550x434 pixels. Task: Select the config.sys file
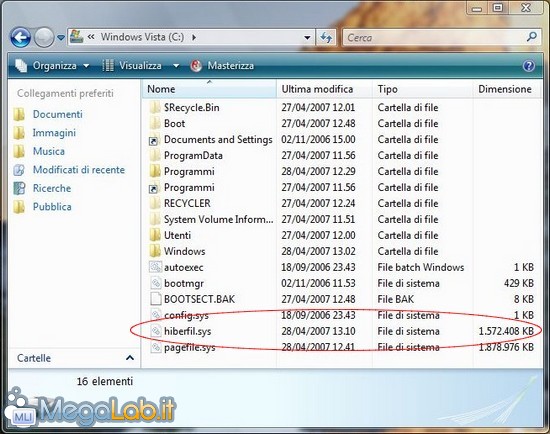click(x=186, y=315)
